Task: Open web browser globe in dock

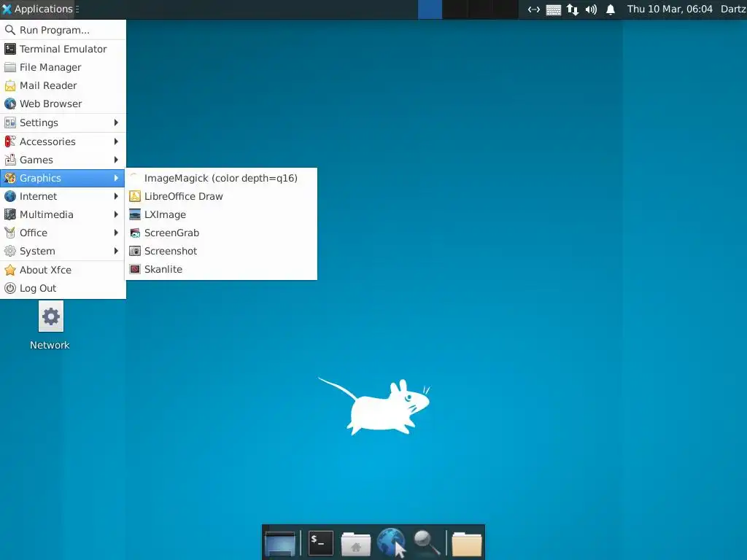Action: [391, 542]
